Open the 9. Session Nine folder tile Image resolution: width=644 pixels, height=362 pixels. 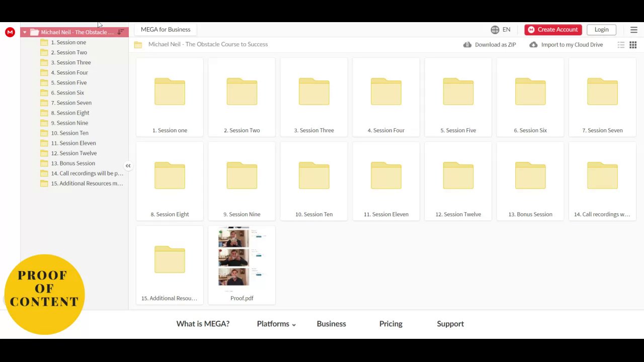tap(242, 181)
